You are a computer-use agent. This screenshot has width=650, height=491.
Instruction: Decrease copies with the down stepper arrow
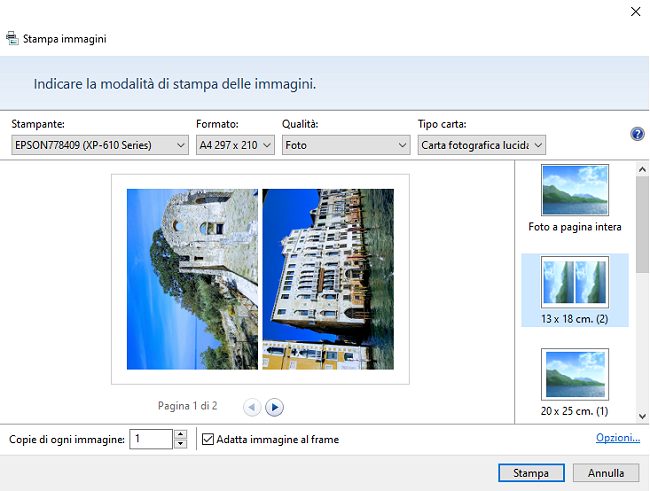(180, 444)
